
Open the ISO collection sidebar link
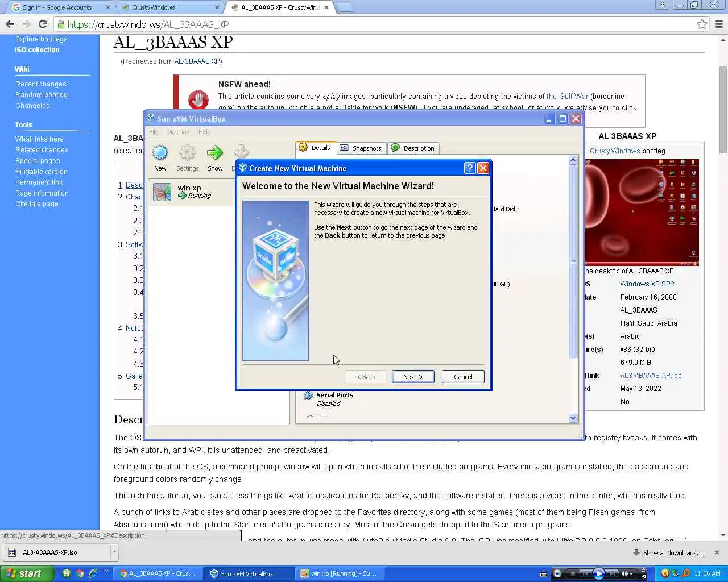pos(37,50)
